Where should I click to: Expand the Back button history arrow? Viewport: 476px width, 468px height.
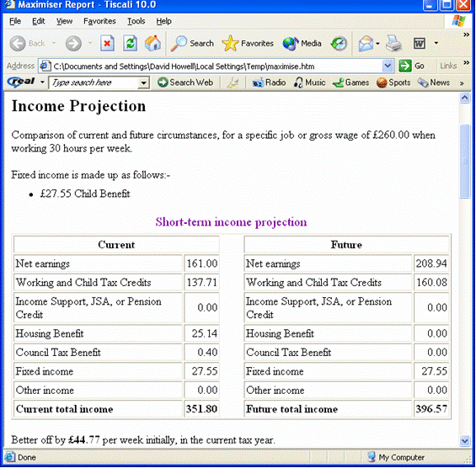tap(54, 43)
